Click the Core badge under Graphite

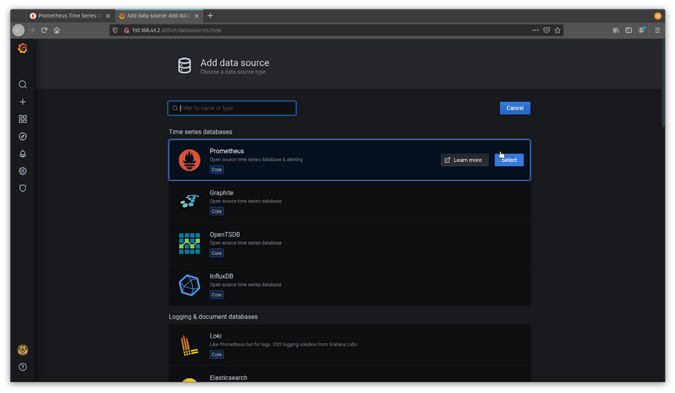[217, 211]
